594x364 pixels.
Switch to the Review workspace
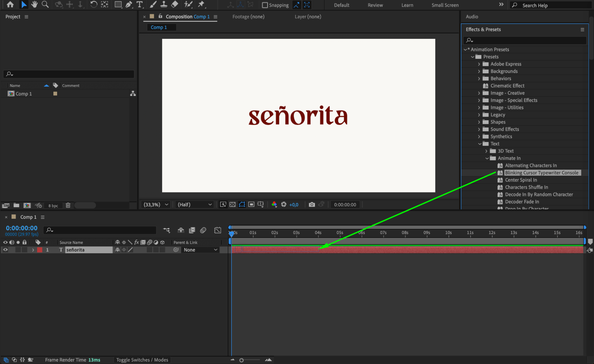(375, 5)
